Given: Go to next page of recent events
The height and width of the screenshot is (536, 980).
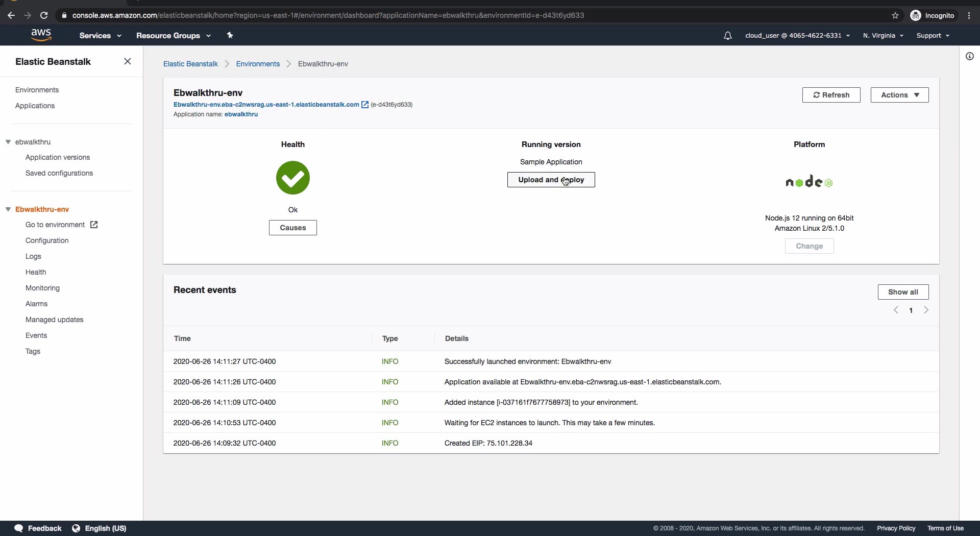Looking at the screenshot, I should 926,310.
